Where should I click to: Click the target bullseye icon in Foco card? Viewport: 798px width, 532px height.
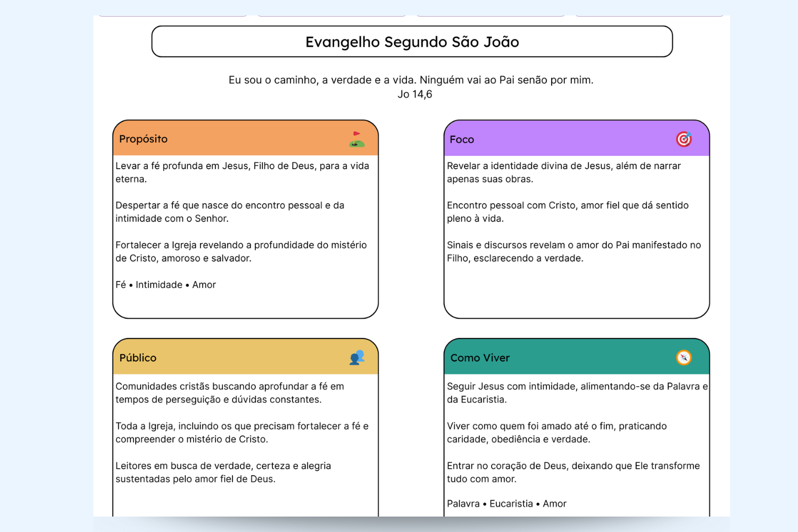coord(684,139)
